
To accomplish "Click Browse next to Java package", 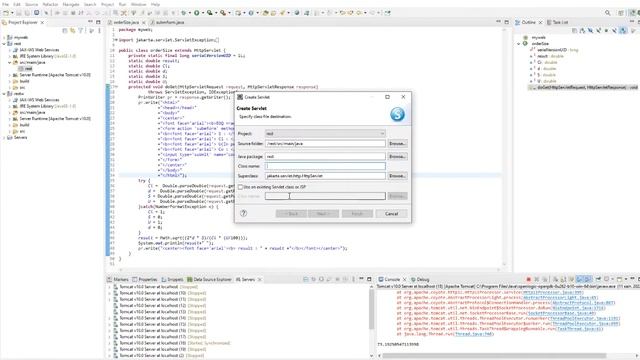I will click(397, 156).
